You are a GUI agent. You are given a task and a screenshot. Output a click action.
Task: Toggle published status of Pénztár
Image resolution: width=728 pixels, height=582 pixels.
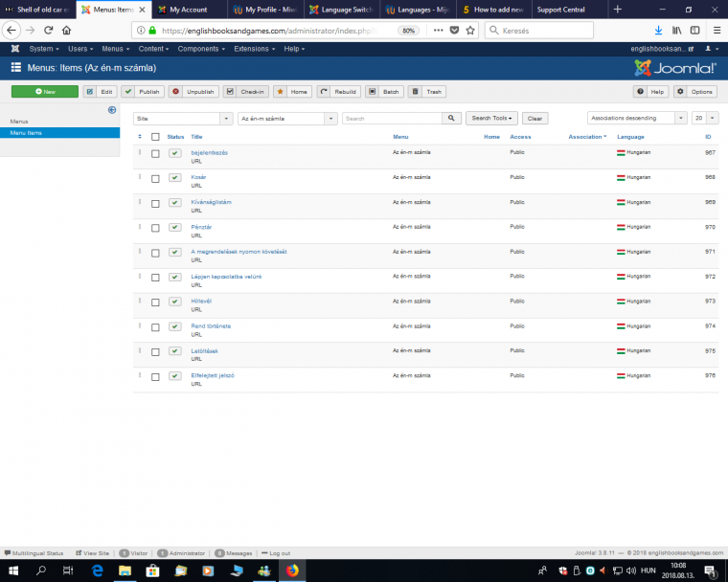(175, 228)
